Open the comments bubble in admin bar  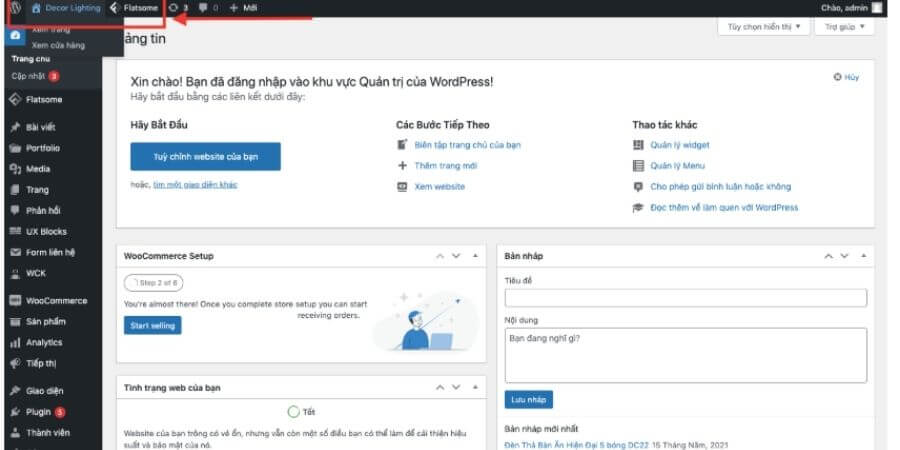[203, 8]
